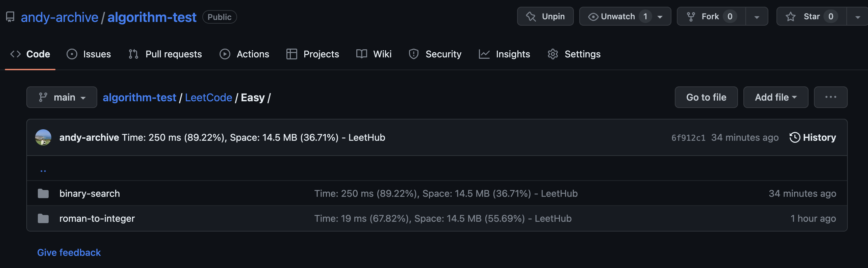Click the Give feedback link

(x=69, y=252)
